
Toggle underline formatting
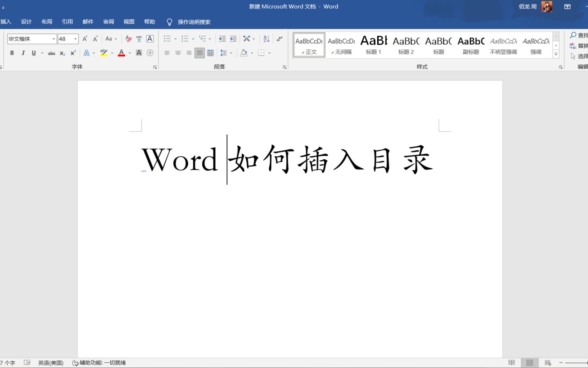point(34,53)
